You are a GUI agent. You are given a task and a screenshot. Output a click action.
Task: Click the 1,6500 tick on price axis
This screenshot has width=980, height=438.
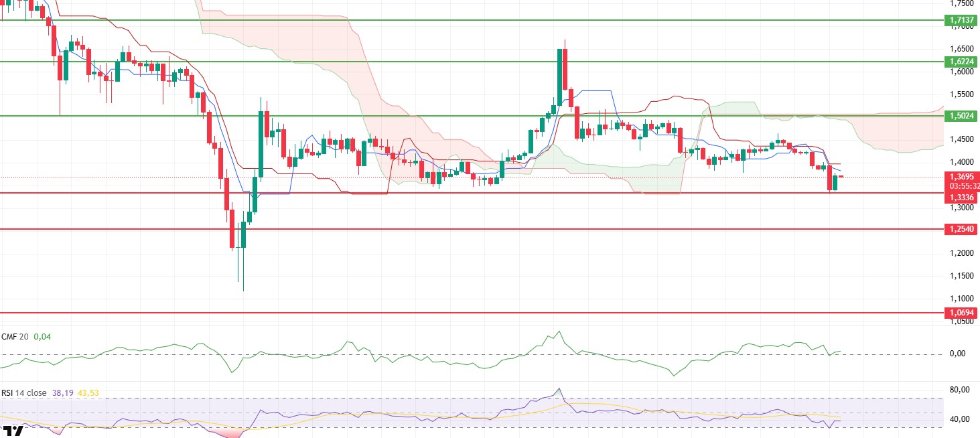(961, 49)
